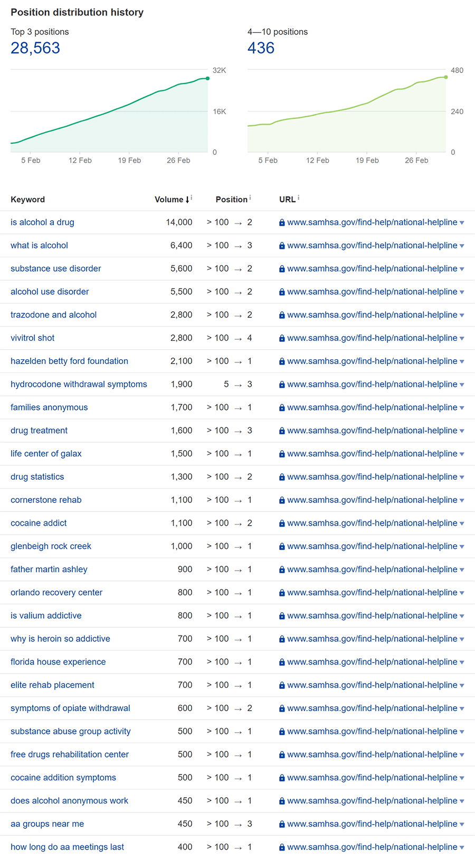Screen dimensions: 475x868
Task: Expand URL dropdown for 'what is alcohol'
Action: 462,246
